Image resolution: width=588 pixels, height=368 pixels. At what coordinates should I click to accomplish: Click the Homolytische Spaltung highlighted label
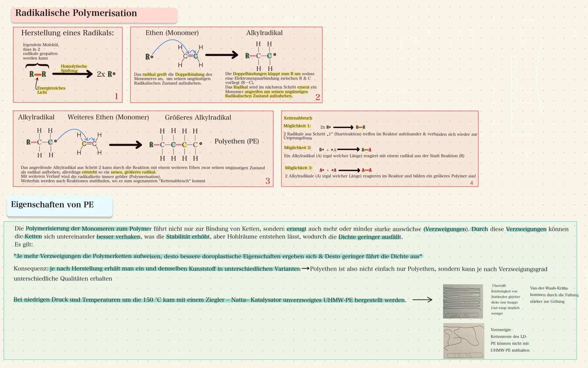pyautogui.click(x=74, y=68)
